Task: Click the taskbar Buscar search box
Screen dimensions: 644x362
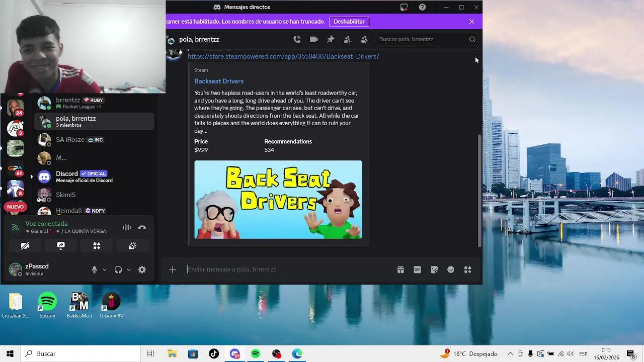Action: (80, 354)
